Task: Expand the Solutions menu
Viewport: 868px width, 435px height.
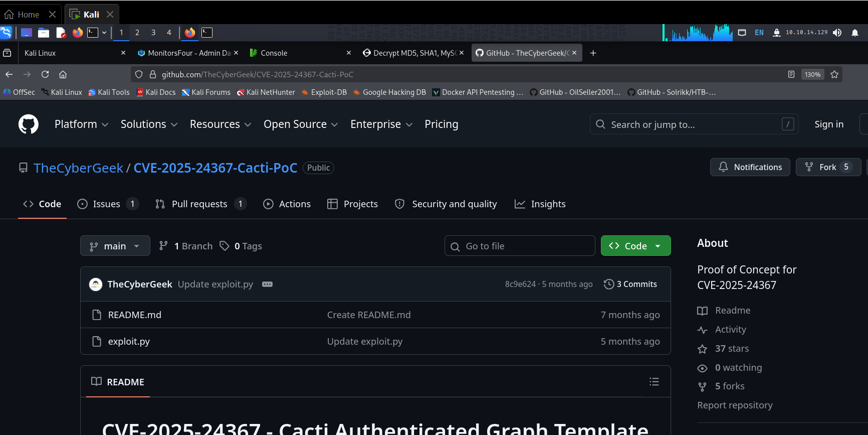Action: [149, 124]
